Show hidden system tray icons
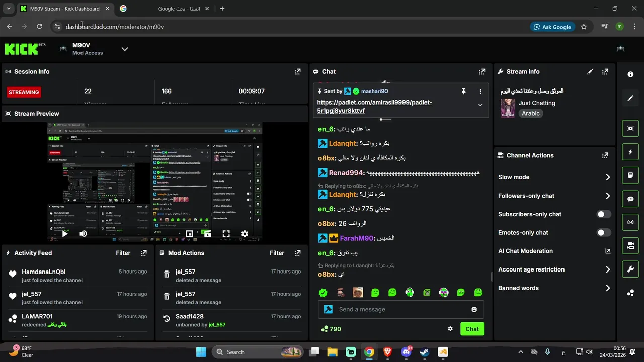Screen dimensions: 644x362 pos(521,352)
